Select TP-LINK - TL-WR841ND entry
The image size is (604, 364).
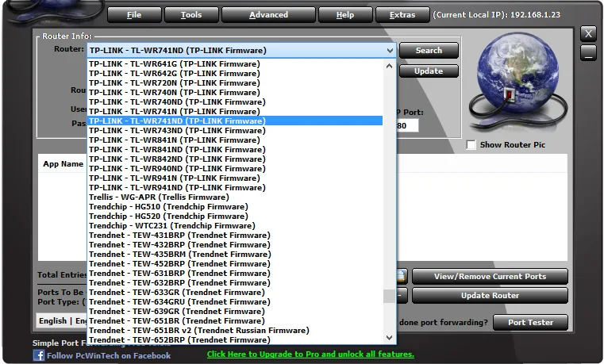235,150
